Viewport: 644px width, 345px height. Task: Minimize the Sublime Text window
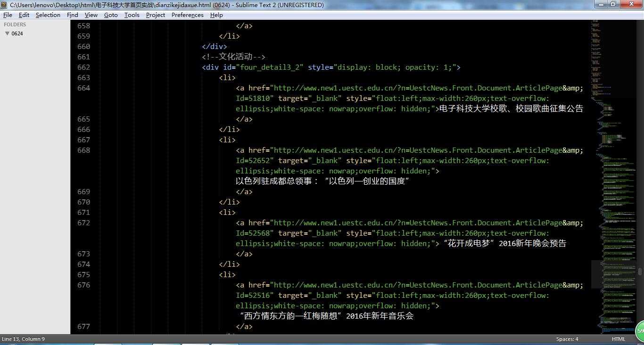click(x=601, y=4)
